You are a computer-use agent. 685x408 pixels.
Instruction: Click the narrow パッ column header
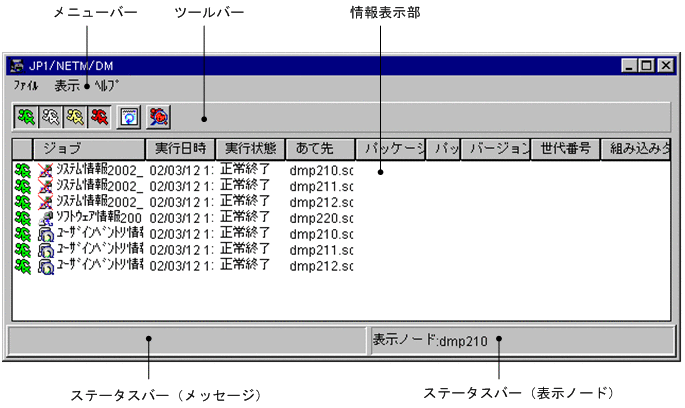(443, 149)
